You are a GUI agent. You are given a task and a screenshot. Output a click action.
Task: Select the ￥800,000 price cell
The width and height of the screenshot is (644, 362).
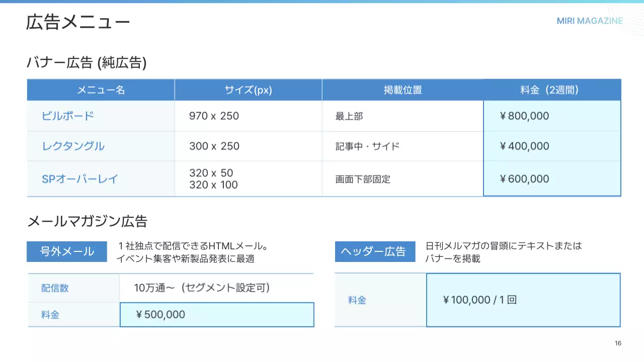(552, 116)
